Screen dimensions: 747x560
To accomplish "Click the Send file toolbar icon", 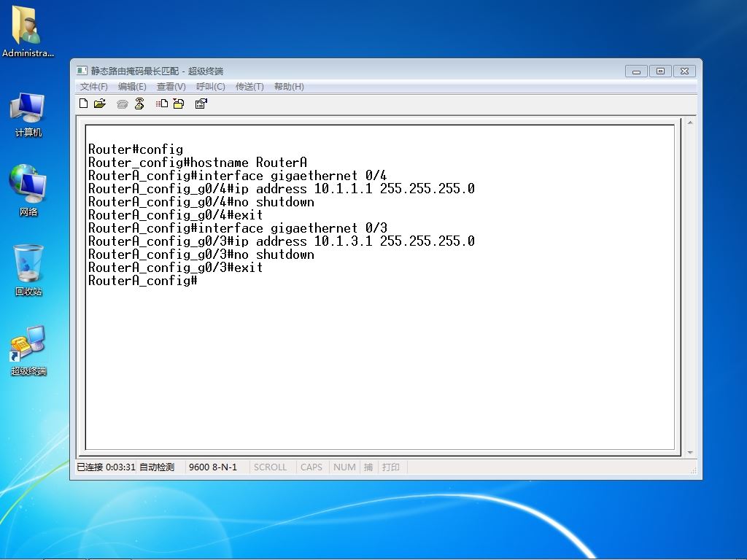I will click(x=162, y=104).
